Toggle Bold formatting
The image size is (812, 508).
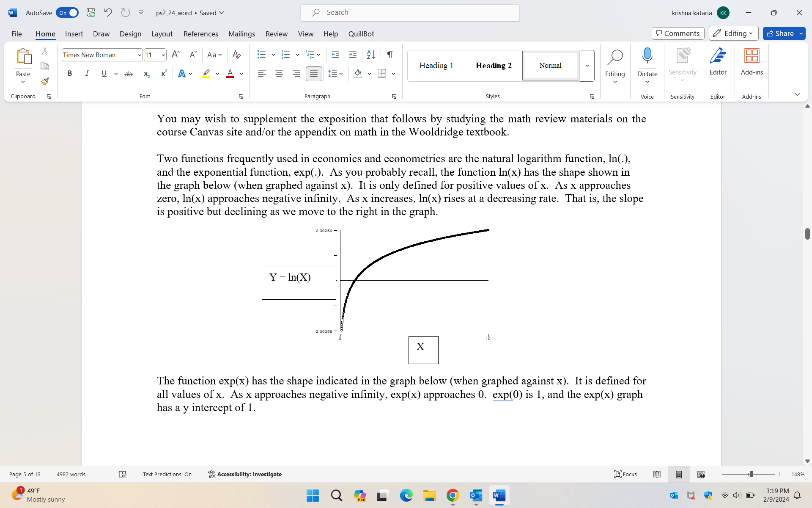click(x=70, y=74)
